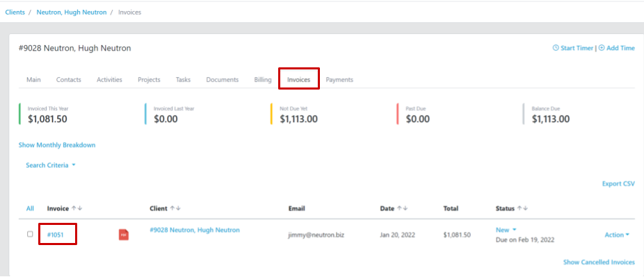
Task: Click the Invoices breadcrumb text
Action: 130,12
